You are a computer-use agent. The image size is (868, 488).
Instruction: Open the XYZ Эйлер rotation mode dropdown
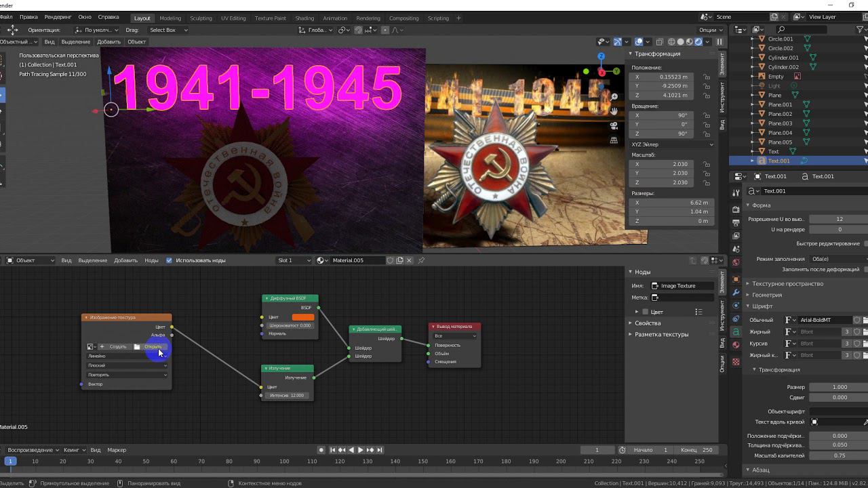tap(672, 144)
